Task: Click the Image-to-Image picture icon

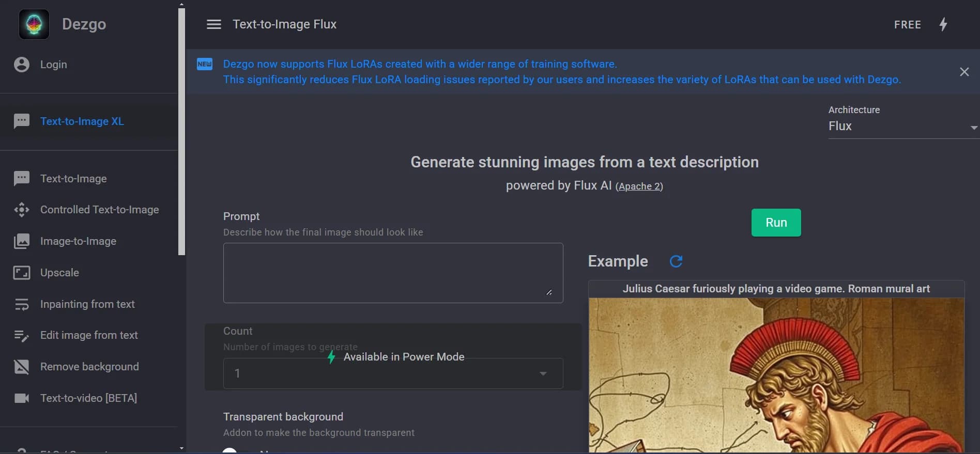Action: tap(22, 241)
